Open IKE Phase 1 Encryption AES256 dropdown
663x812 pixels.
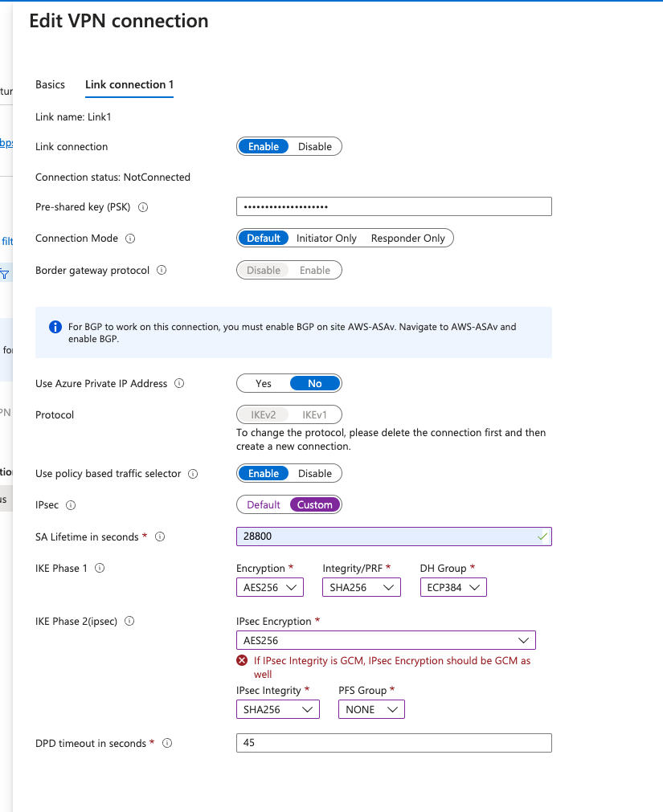270,588
